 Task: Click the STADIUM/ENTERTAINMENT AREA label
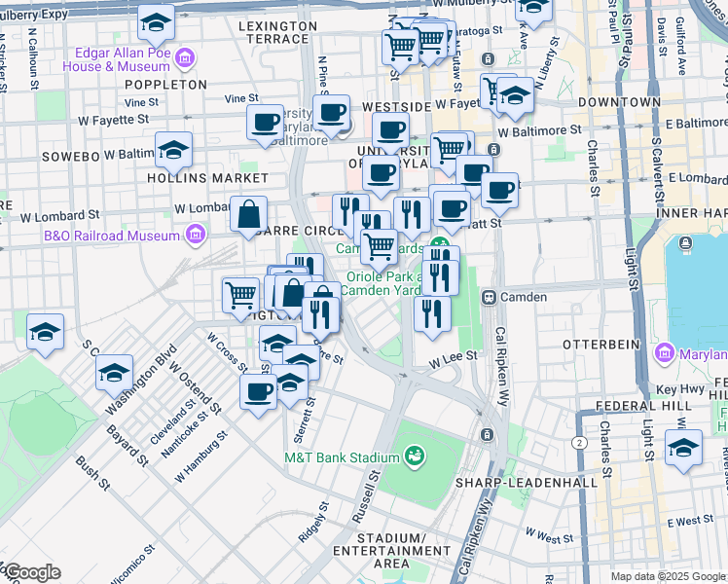coord(392,551)
